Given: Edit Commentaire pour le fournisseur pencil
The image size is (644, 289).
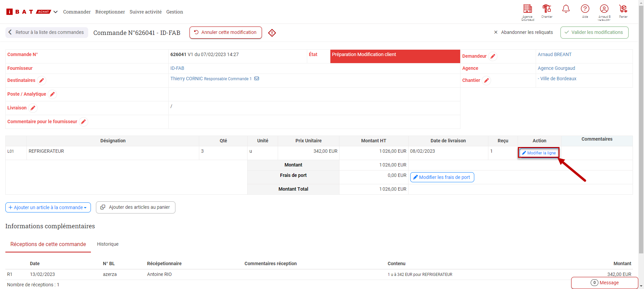Looking at the screenshot, I should 84,122.
